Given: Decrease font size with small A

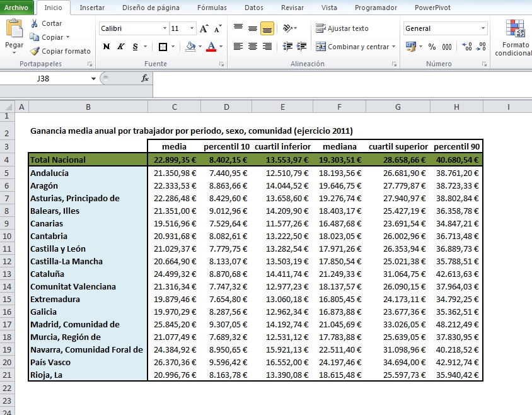Looking at the screenshot, I should [218, 28].
